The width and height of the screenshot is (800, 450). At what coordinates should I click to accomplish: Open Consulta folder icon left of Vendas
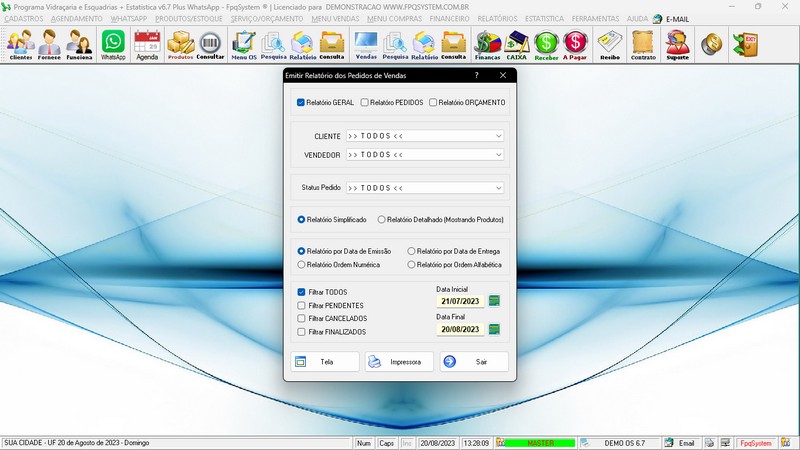(x=332, y=45)
